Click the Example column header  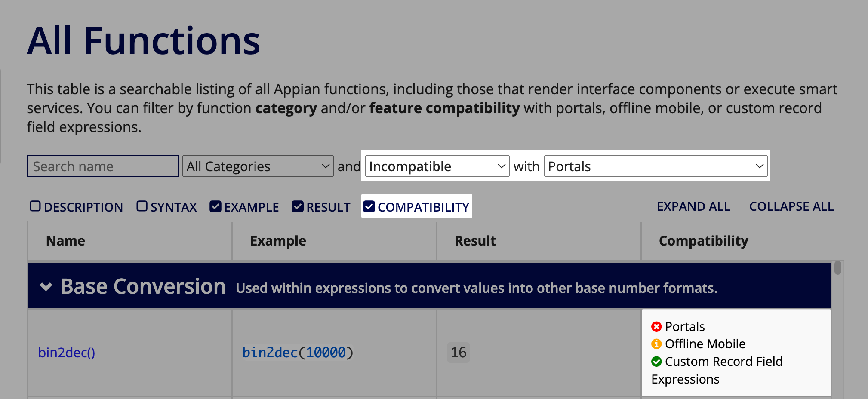point(334,241)
